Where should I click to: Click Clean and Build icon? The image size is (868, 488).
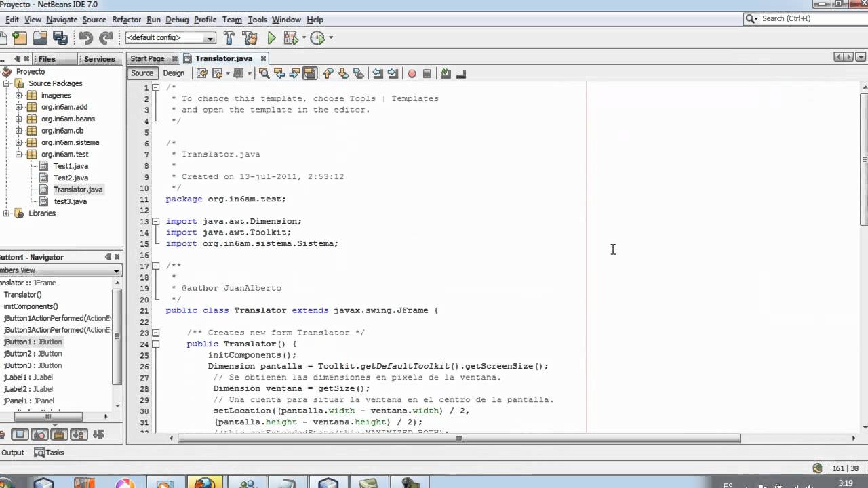tap(250, 38)
